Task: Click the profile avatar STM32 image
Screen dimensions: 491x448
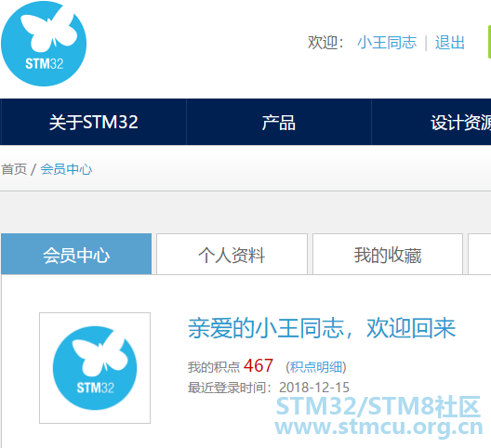Action: click(x=95, y=368)
